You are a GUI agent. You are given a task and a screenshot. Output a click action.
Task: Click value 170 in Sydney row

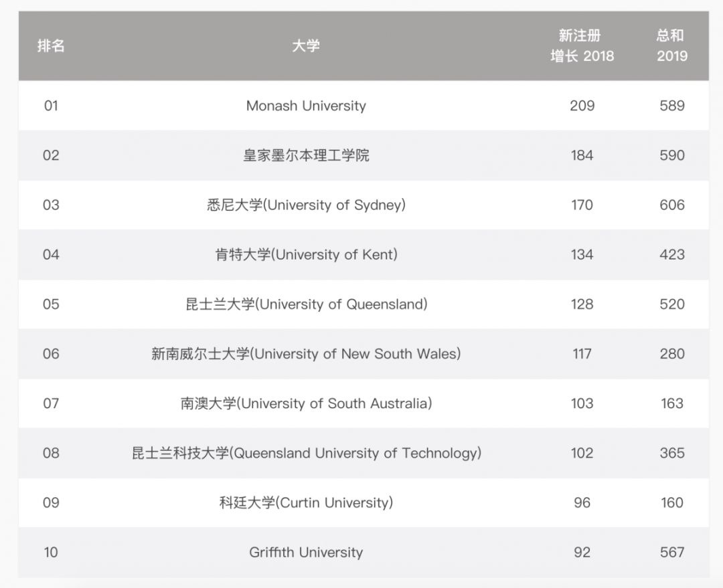[582, 205]
